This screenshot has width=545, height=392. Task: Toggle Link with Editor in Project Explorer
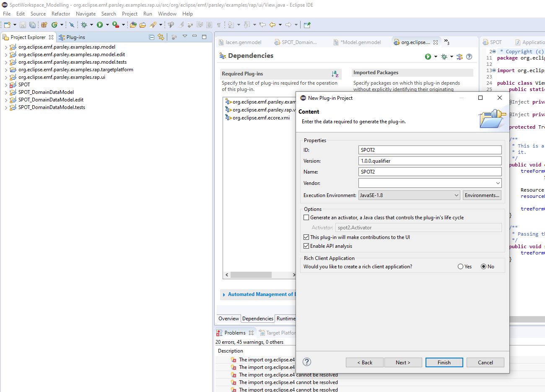161,37
